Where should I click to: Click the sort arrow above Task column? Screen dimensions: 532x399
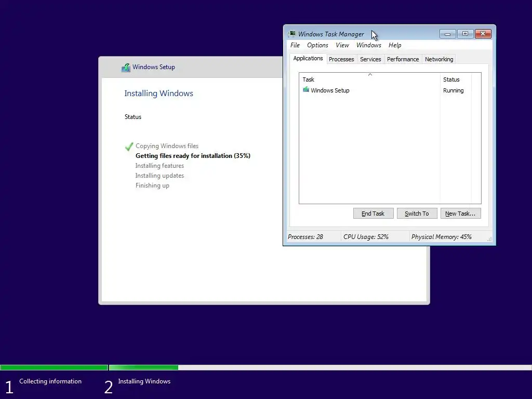[x=370, y=74]
